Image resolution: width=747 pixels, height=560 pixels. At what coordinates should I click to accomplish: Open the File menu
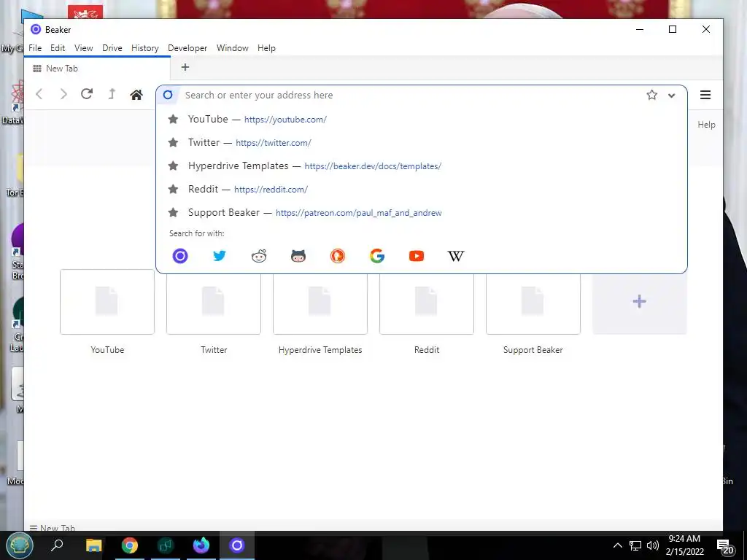[35, 48]
